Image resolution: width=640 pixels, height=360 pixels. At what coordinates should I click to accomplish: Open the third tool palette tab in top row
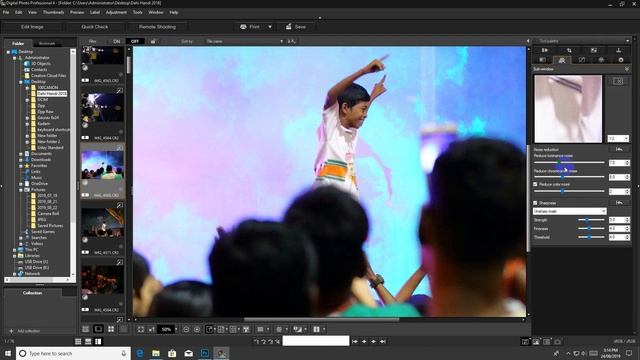point(593,50)
